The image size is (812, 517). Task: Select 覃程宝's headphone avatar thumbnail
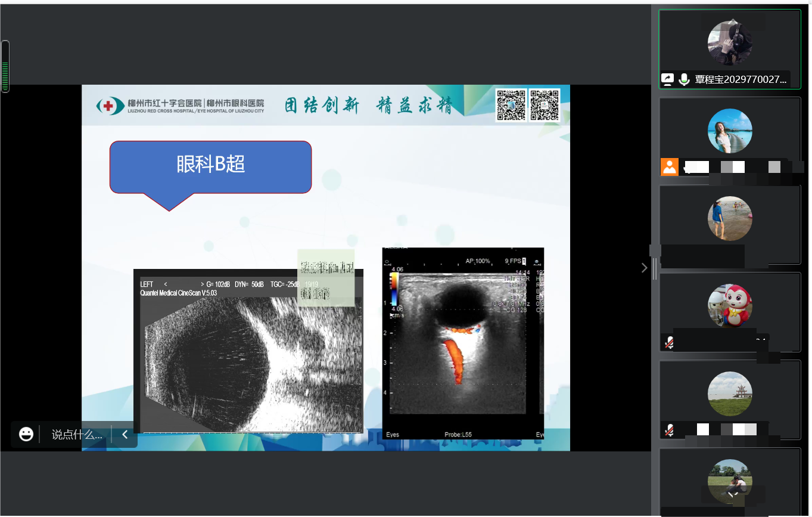[730, 43]
